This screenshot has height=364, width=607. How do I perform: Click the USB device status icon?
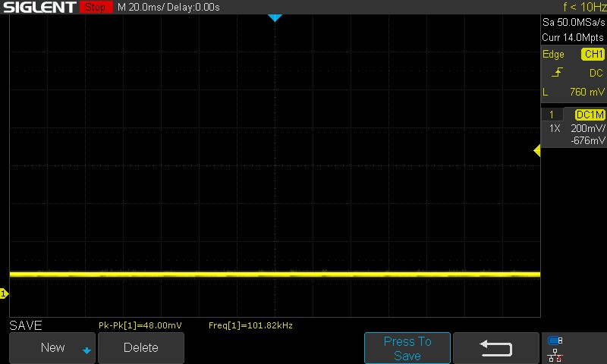(x=555, y=340)
